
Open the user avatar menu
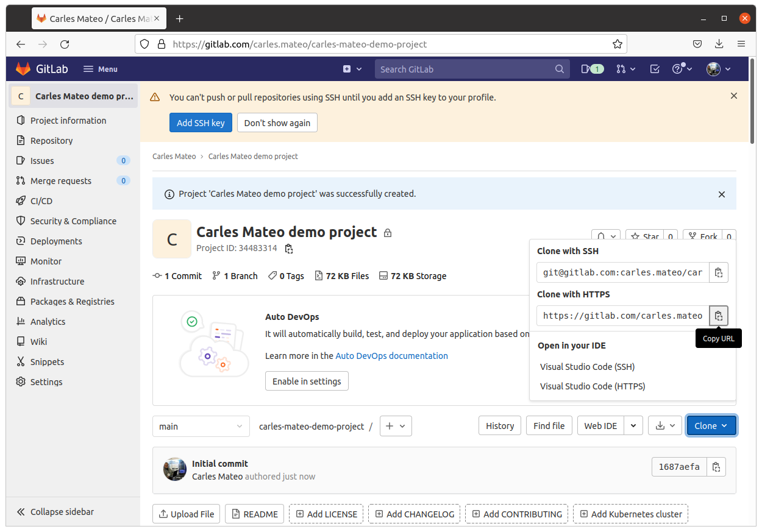pyautogui.click(x=719, y=69)
